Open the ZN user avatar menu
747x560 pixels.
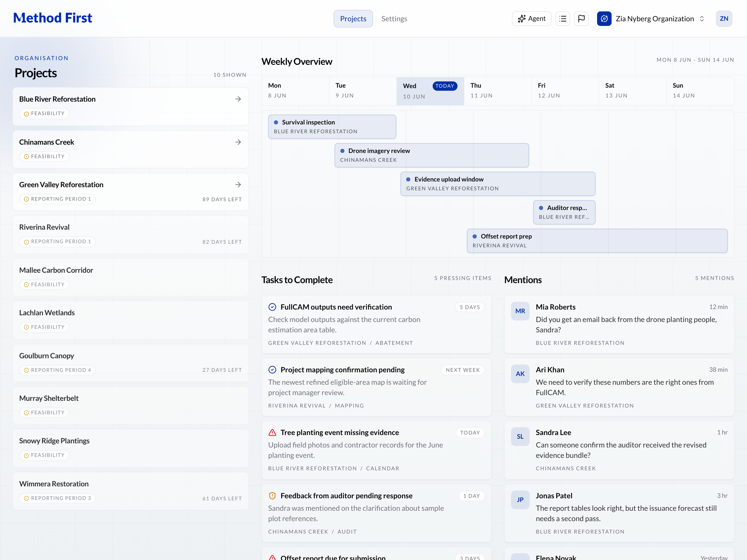[724, 19]
